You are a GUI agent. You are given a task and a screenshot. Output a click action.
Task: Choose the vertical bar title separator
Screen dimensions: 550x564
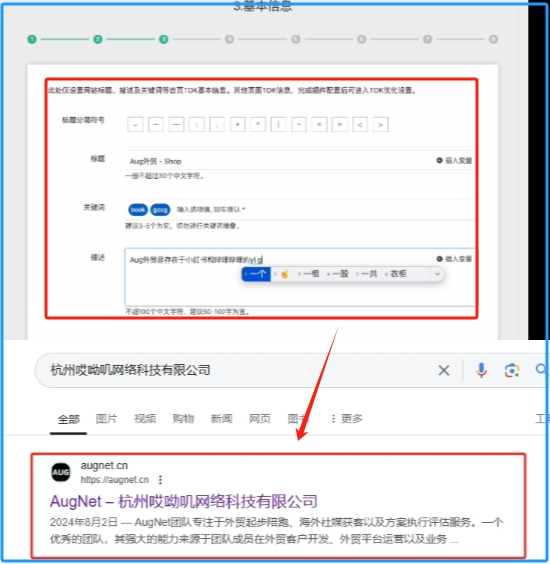coord(278,124)
